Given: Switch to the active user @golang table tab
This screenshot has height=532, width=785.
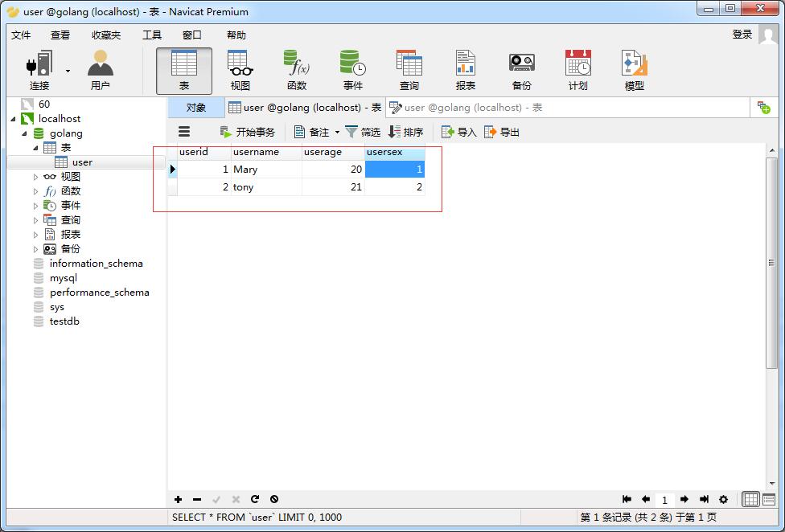Looking at the screenshot, I should [305, 108].
